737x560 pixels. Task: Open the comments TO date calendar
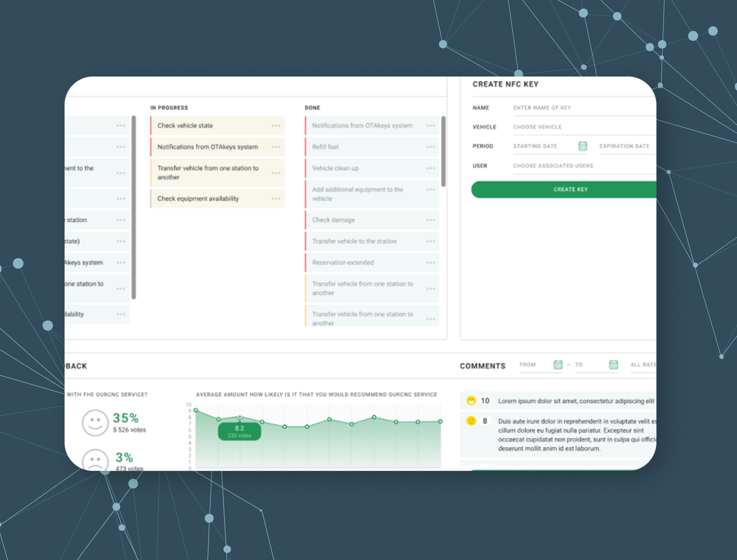(x=613, y=365)
